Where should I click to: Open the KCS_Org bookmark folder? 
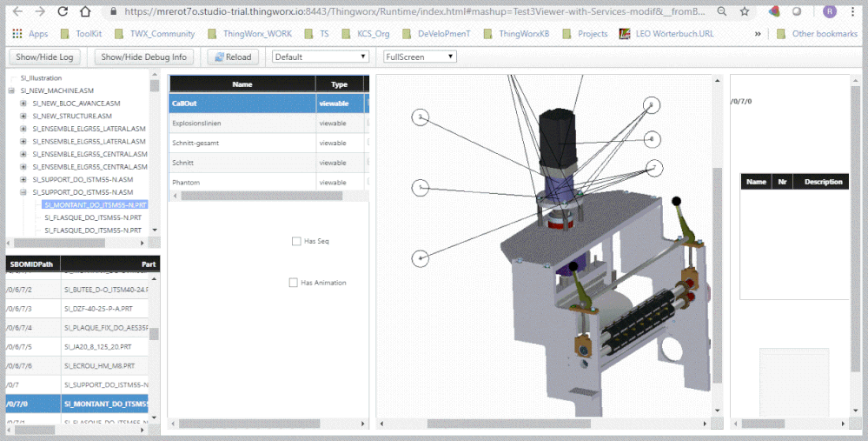pos(365,34)
